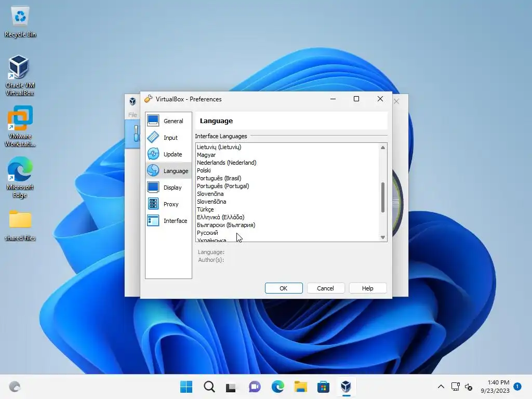532x399 pixels.
Task: Click the OK button
Action: coord(284,288)
